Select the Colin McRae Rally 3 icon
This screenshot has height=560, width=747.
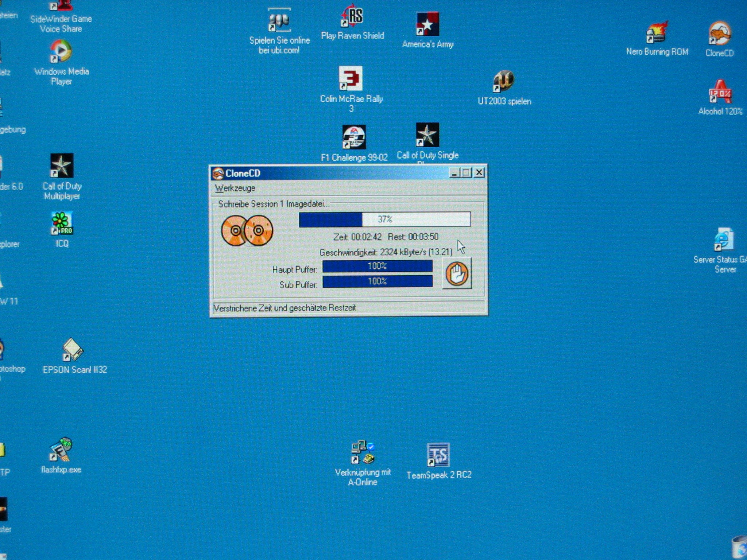click(x=351, y=78)
